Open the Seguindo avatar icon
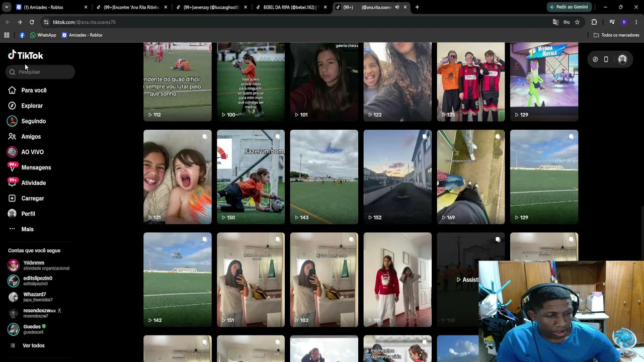Viewport: 644px width, 362px height. tap(12, 121)
